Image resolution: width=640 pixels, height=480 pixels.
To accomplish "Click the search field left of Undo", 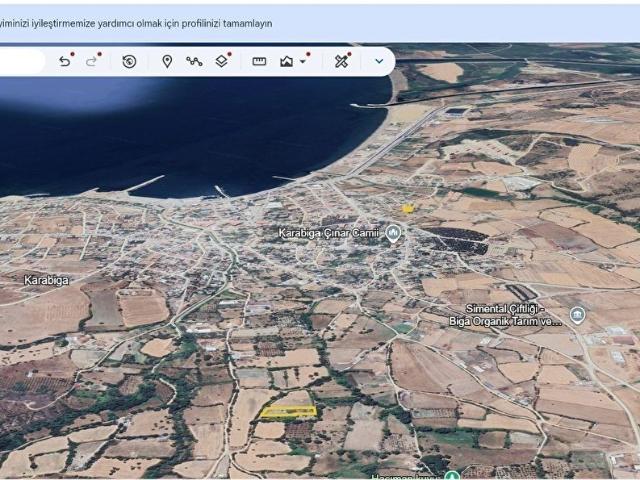I will click(22, 62).
